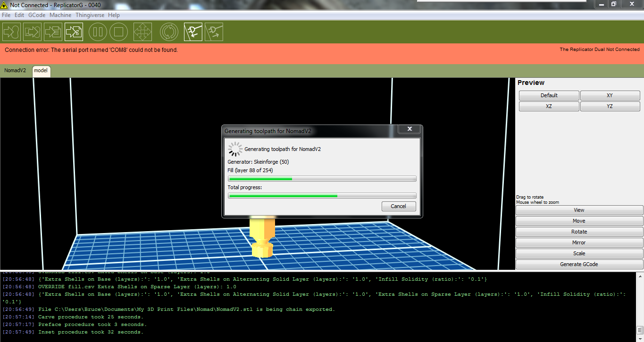Open the Machine menu

tap(60, 15)
